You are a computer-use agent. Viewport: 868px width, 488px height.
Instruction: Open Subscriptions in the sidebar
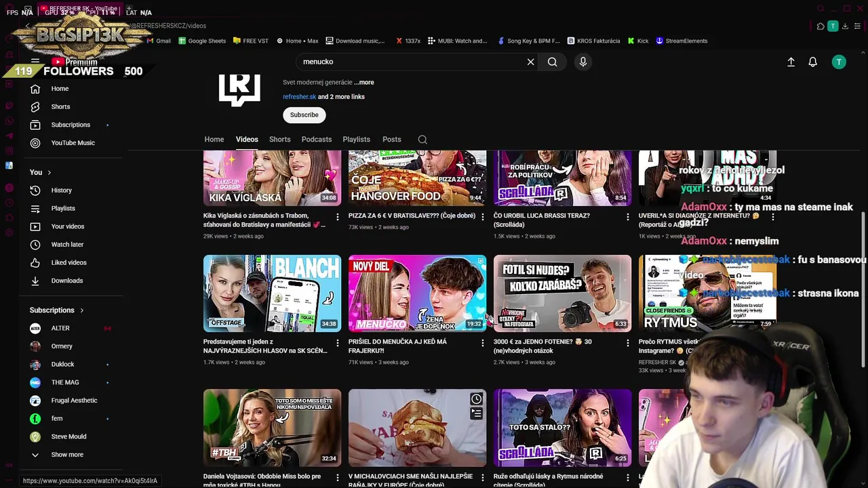71,125
